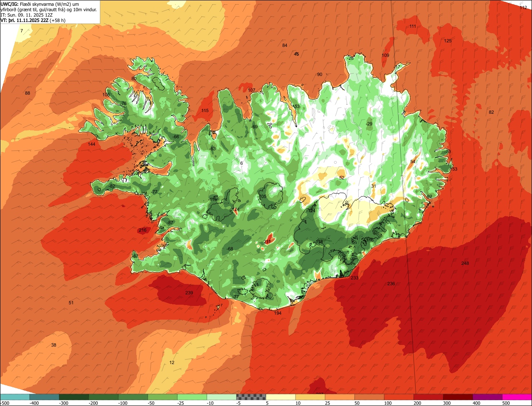Pick the purple legend swatch between 400 and 500
This screenshot has width=532, height=406.
coord(488,397)
